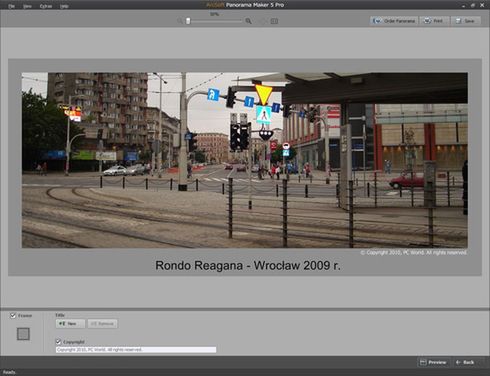
Task: Click into the copyright text field
Action: click(x=136, y=350)
